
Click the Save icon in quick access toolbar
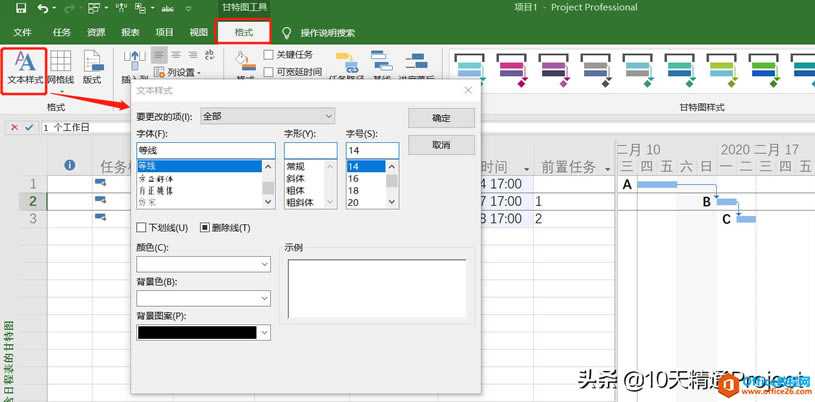(21, 8)
